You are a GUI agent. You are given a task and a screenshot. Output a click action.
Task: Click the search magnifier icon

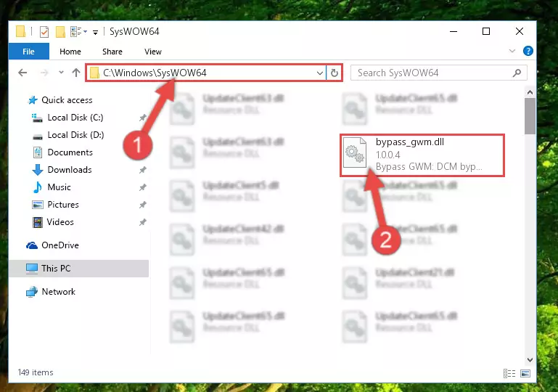point(517,73)
